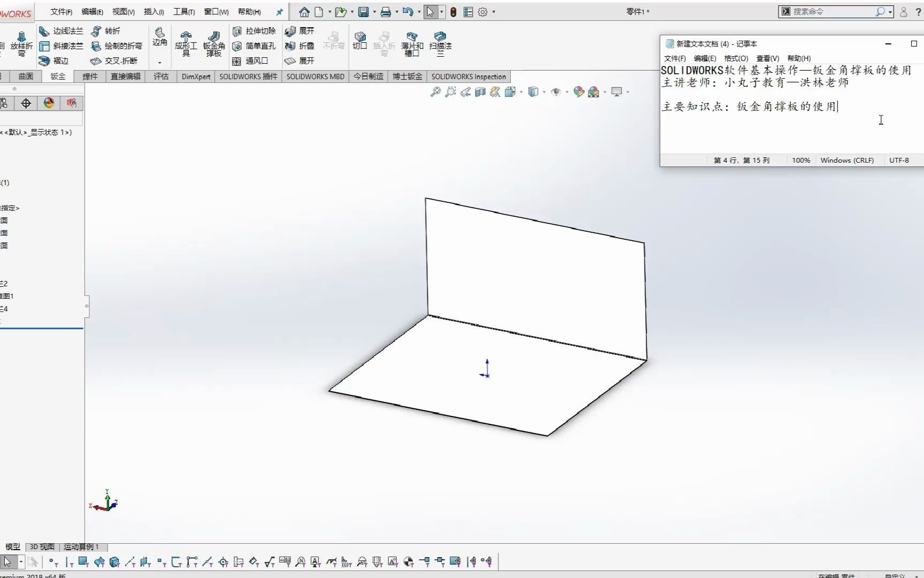The image size is (924, 578).
Task: Toggle the section view in heads-up toolbar
Action: click(x=480, y=92)
